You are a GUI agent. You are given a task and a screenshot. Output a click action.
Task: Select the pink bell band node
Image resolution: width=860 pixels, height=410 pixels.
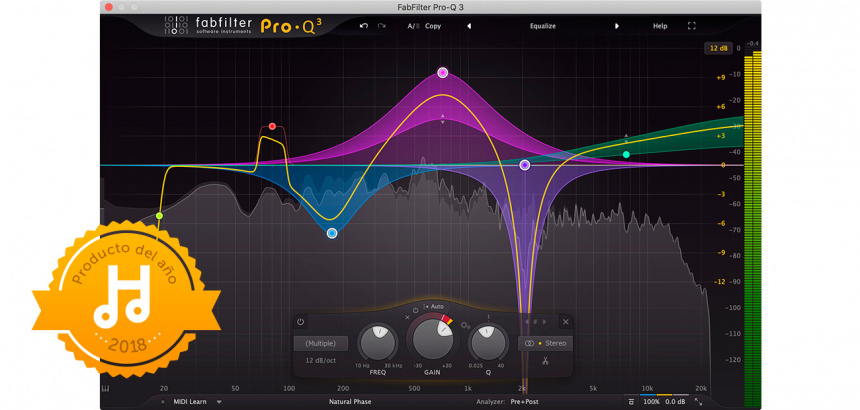(443, 72)
